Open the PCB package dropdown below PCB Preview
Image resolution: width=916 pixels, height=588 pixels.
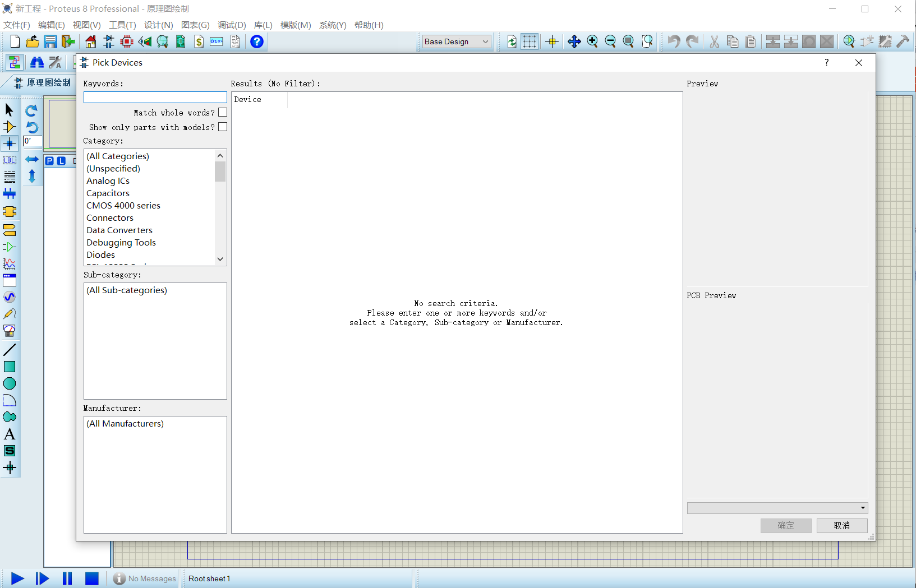(x=777, y=508)
